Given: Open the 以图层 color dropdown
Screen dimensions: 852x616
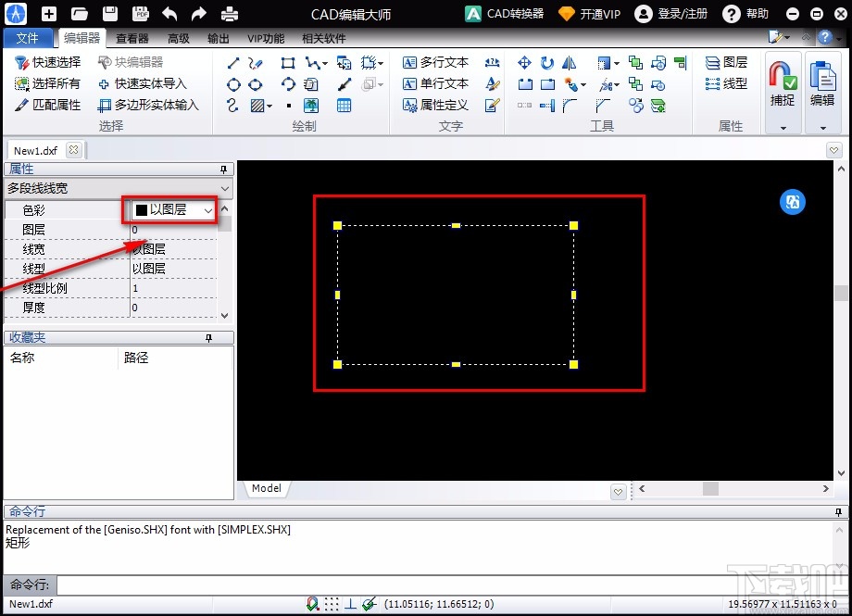Looking at the screenshot, I should pyautogui.click(x=207, y=210).
